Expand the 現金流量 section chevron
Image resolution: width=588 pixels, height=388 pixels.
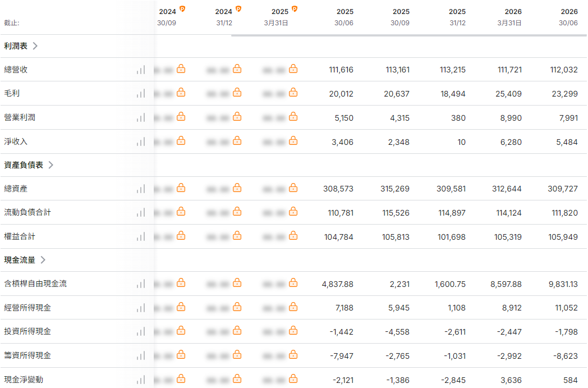pyautogui.click(x=43, y=259)
